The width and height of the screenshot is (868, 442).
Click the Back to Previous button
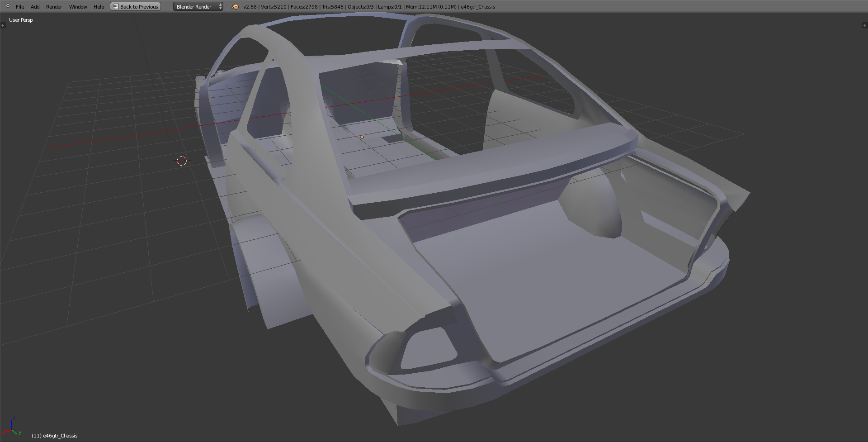point(136,6)
